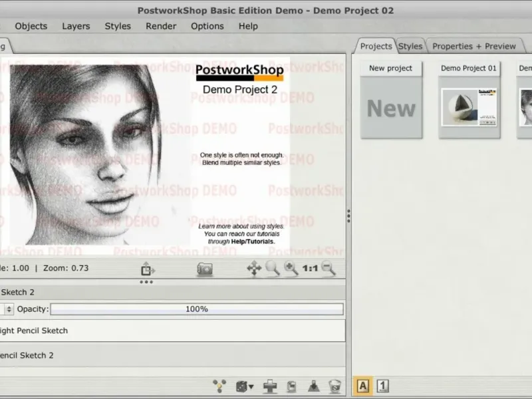The width and height of the screenshot is (532, 399).
Task: Click the 'Help/Tutorials' text on canvas
Action: coord(252,241)
